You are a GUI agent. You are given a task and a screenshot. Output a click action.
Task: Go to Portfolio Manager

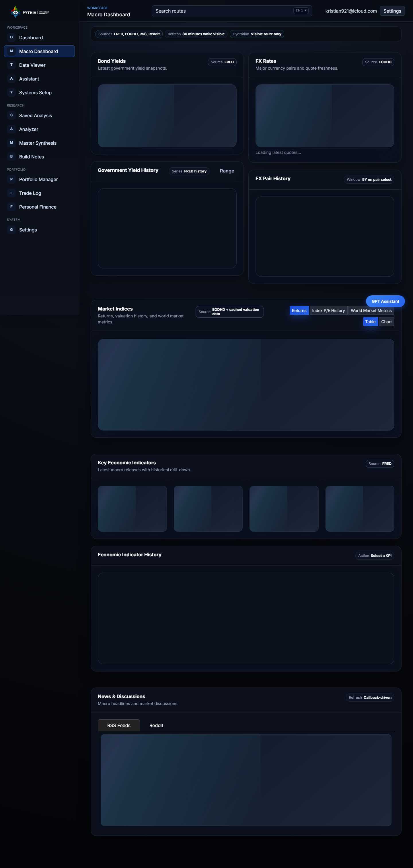coord(39,179)
